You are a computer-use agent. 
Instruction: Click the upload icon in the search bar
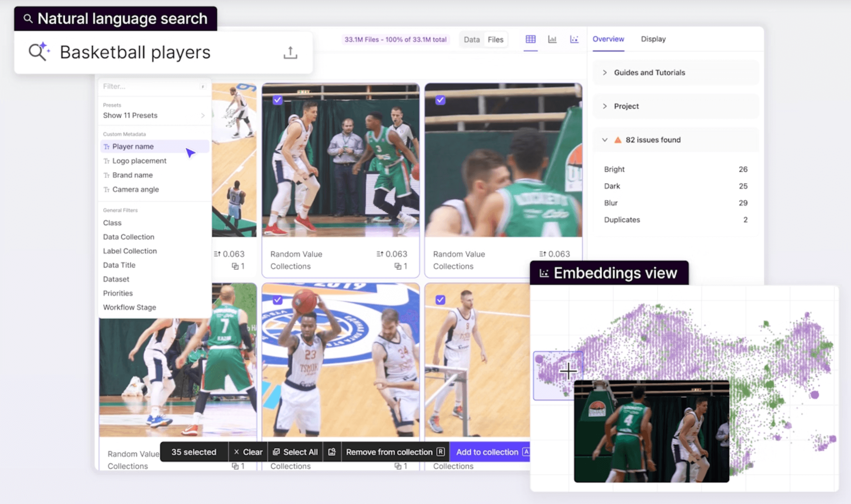(x=290, y=52)
